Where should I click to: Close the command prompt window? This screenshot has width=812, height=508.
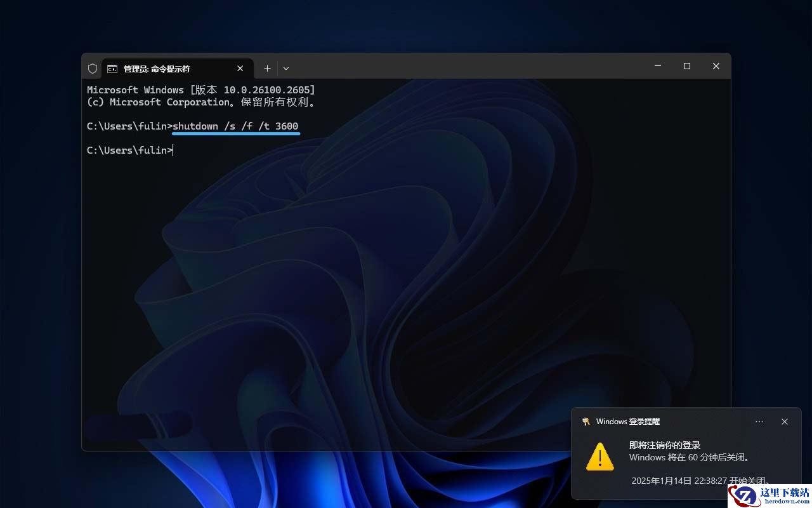[716, 66]
